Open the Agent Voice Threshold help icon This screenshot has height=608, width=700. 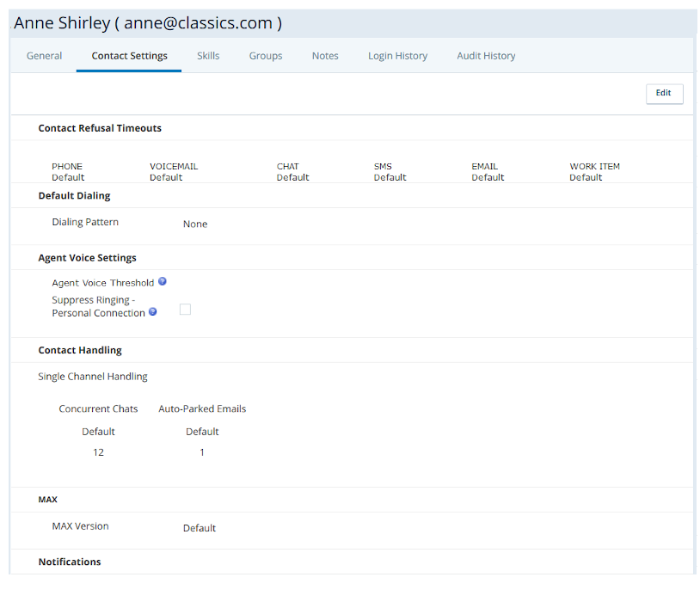(163, 281)
